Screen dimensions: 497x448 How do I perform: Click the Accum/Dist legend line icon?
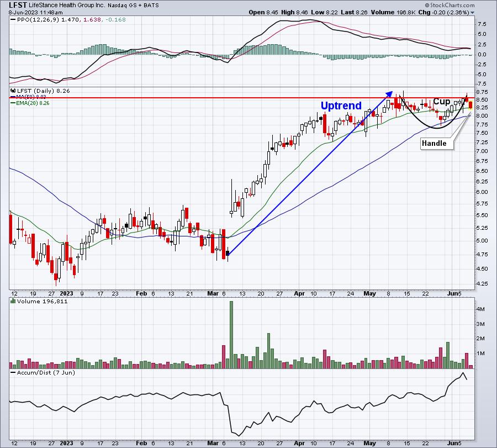13,372
